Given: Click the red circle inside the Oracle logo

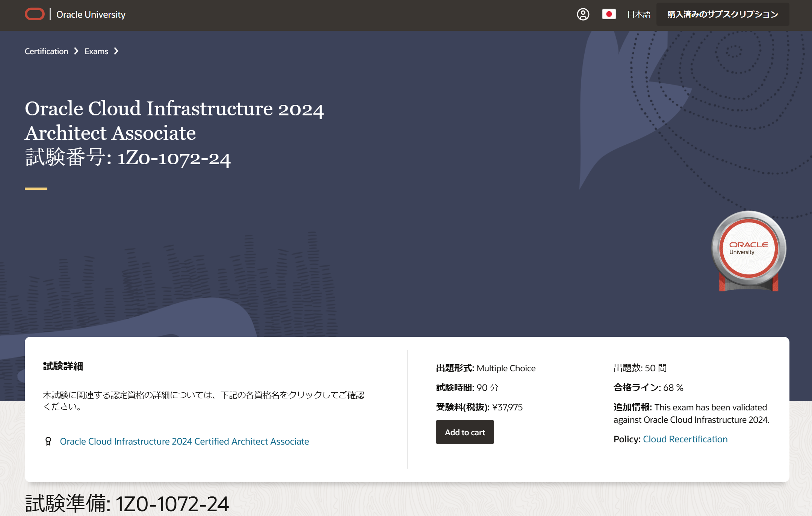Looking at the screenshot, I should click(35, 14).
